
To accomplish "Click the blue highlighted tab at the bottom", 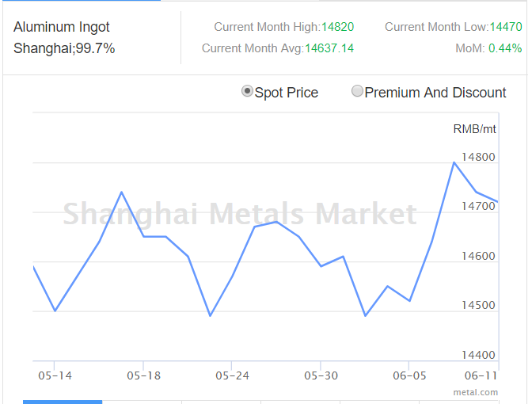I will pyautogui.click(x=63, y=402).
